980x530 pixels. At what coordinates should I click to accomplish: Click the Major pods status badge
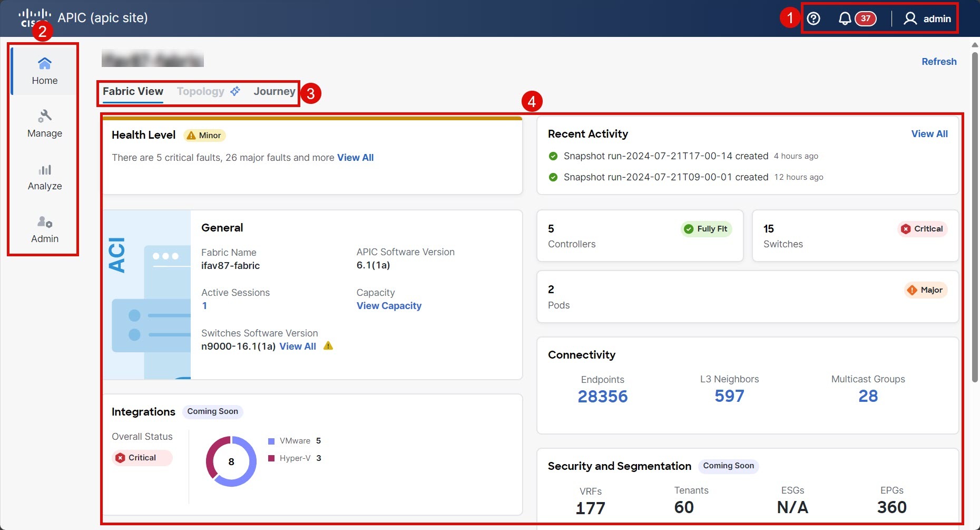click(926, 290)
